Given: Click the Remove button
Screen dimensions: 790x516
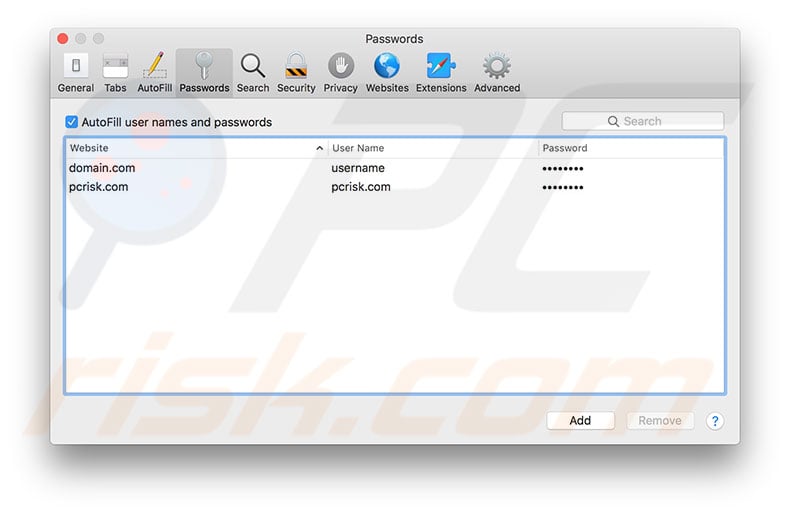Looking at the screenshot, I should (x=660, y=421).
